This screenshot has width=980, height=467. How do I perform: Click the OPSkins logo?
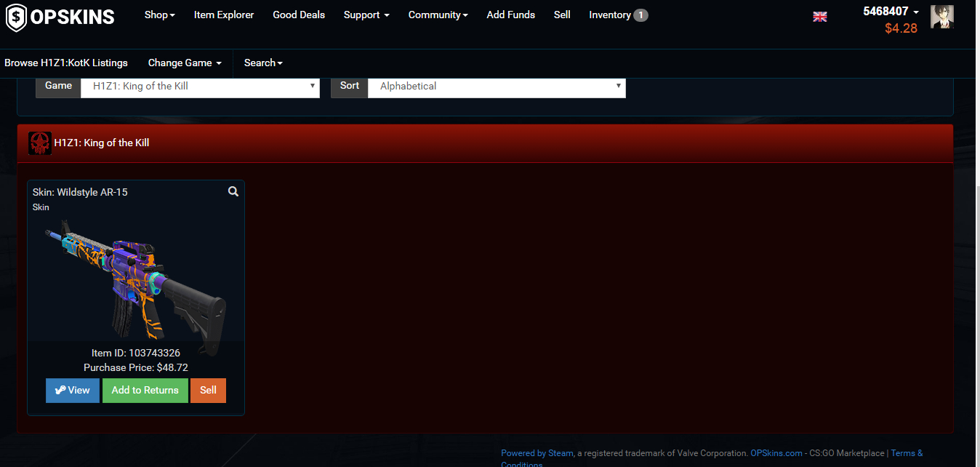pos(60,17)
